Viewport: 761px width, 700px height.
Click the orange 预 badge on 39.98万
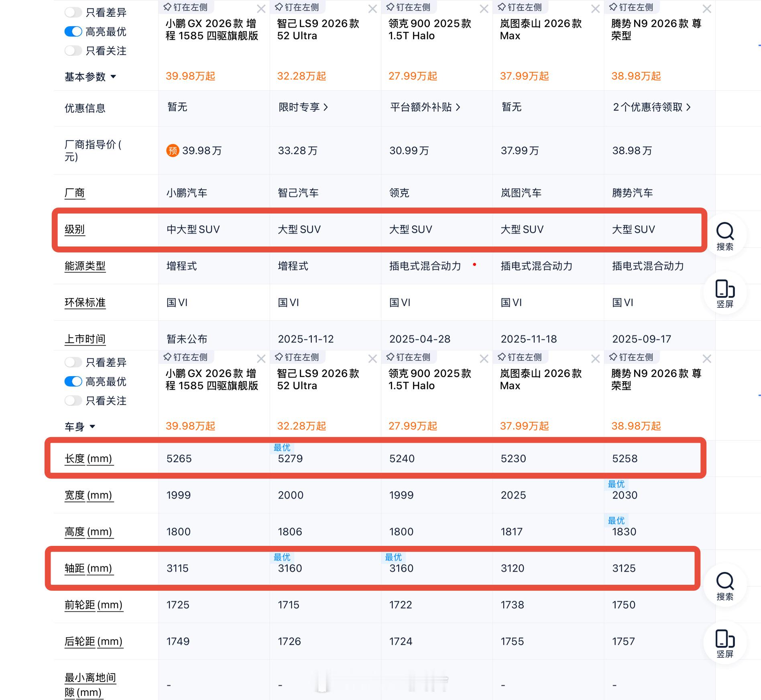(x=173, y=151)
